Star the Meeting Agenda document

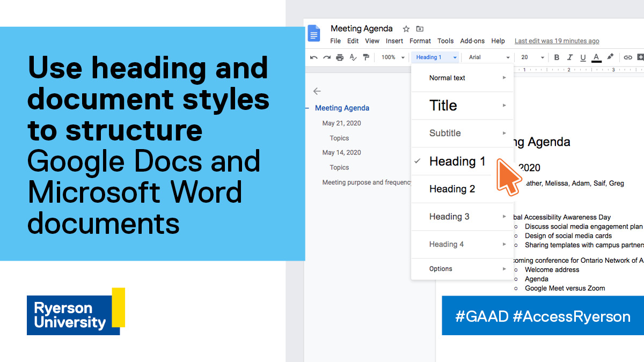[406, 29]
